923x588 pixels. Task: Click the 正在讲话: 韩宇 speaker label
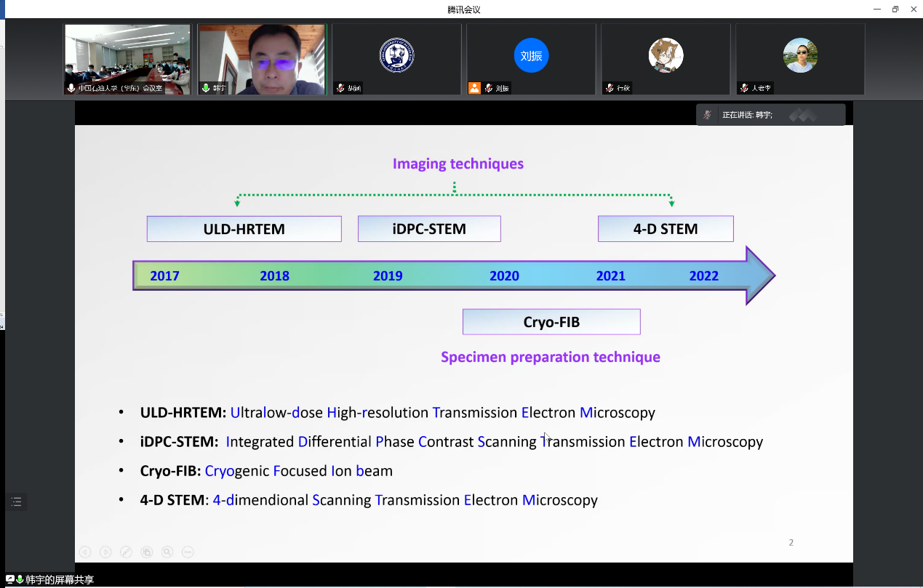tap(747, 115)
